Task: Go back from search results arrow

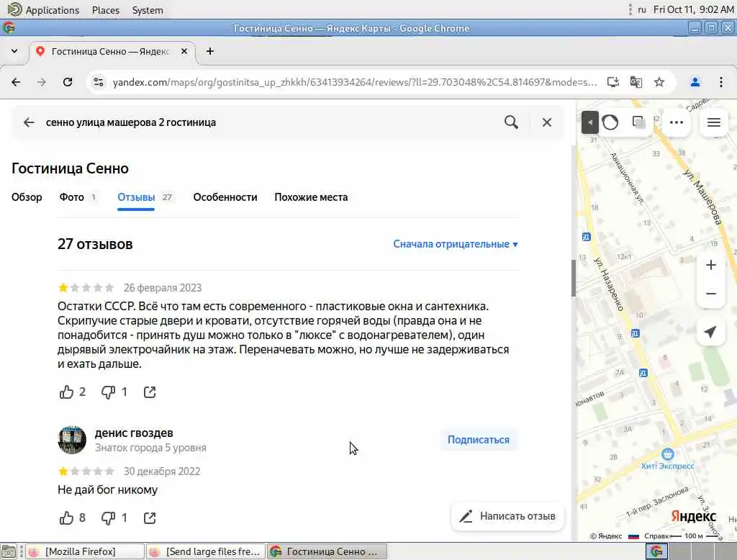Action: [29, 122]
